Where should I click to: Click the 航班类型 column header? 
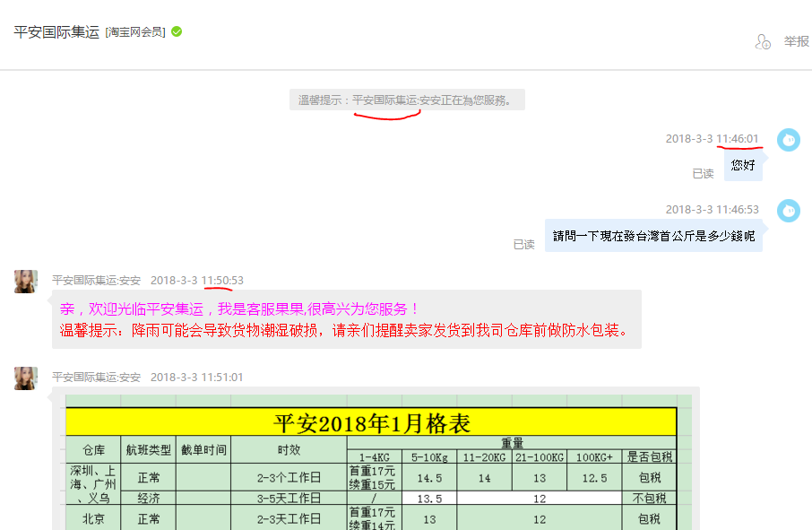click(x=148, y=449)
